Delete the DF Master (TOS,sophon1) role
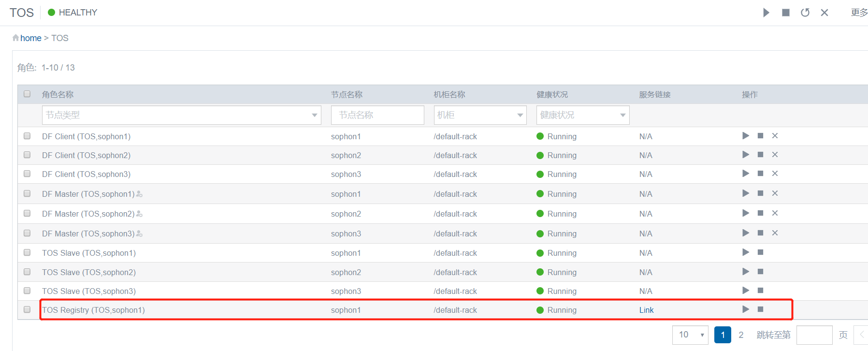The height and width of the screenshot is (351, 868). pyautogui.click(x=775, y=193)
